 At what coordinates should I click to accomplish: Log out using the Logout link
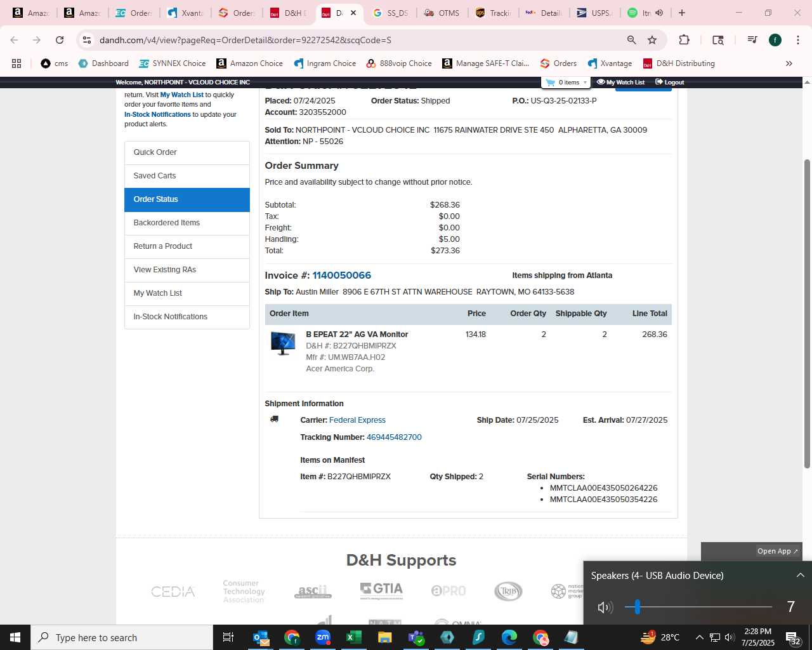point(669,83)
